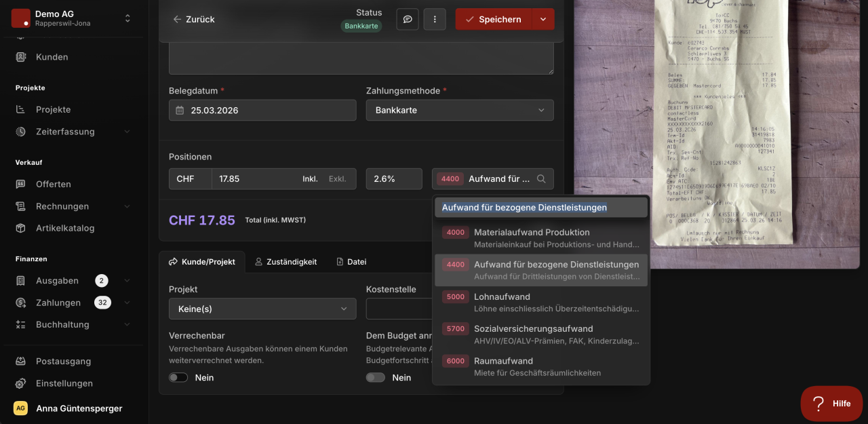The height and width of the screenshot is (424, 868).
Task: Click the Kostenstelle field
Action: 399,309
